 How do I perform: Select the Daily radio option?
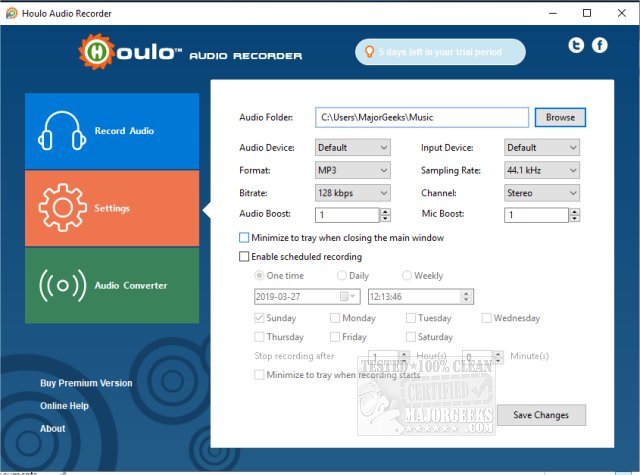pyautogui.click(x=342, y=275)
